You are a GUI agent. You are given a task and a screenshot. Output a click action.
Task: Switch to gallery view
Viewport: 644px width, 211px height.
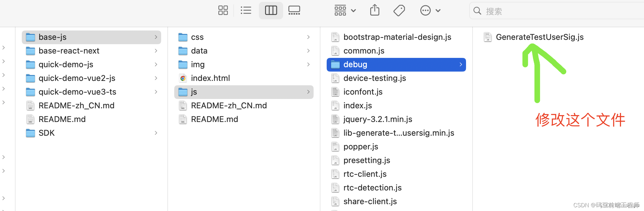click(x=294, y=11)
